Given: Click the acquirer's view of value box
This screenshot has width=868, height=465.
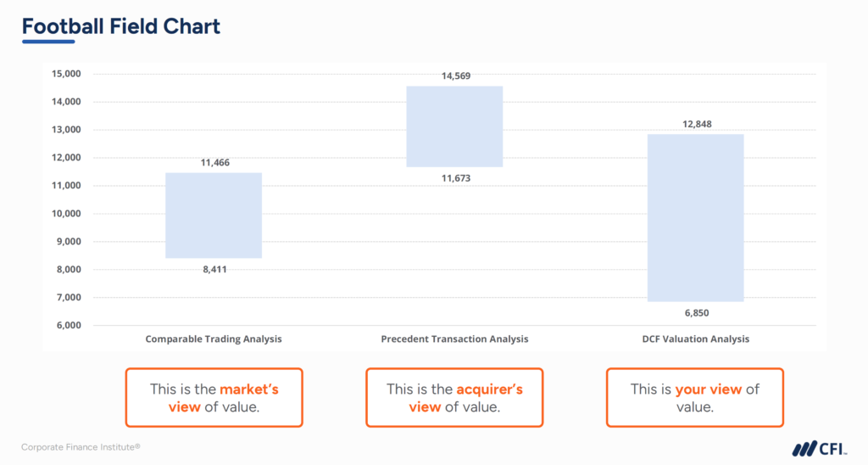Looking at the screenshot, I should tap(454, 397).
